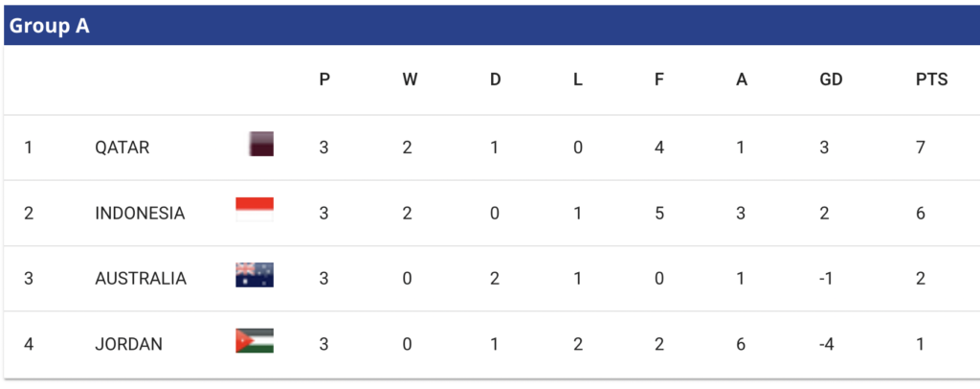Click the P column header
980x389 pixels.
click(324, 80)
